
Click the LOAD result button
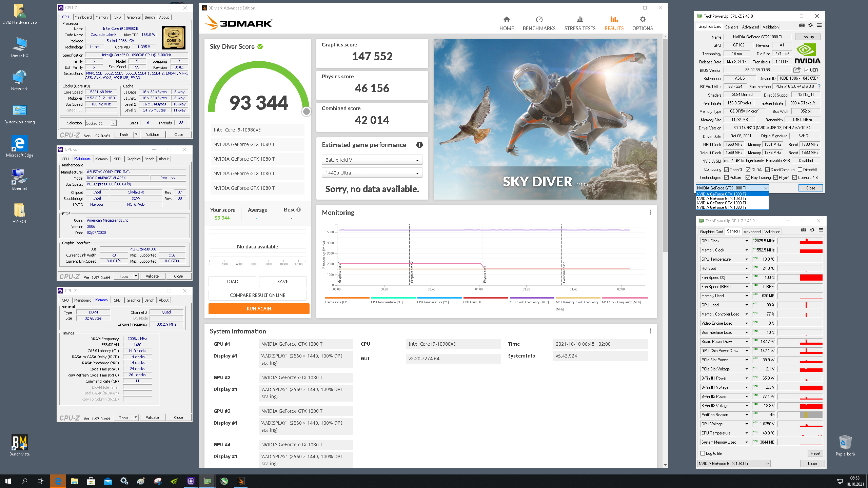click(232, 282)
